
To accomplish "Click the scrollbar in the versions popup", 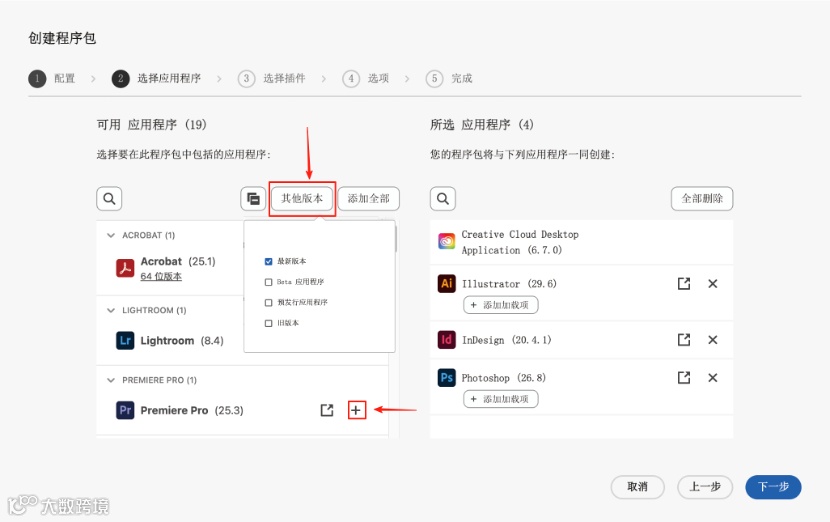I will tap(395, 237).
